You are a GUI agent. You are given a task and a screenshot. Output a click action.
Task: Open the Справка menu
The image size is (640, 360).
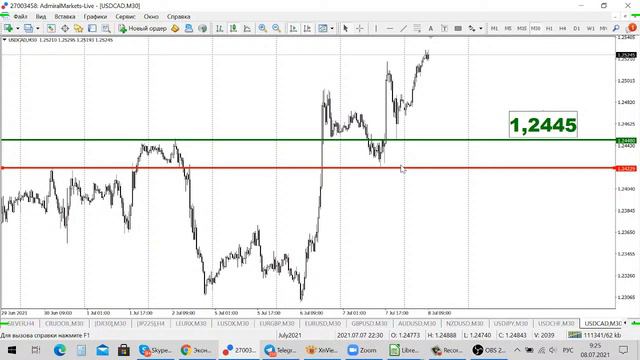[x=179, y=17]
